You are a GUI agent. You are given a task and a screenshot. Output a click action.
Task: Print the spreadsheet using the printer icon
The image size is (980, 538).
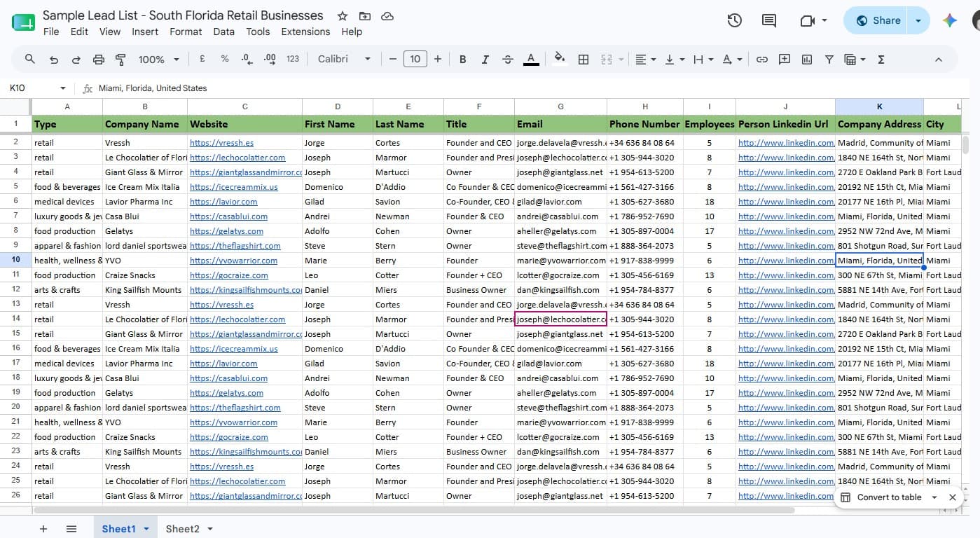[x=99, y=60]
